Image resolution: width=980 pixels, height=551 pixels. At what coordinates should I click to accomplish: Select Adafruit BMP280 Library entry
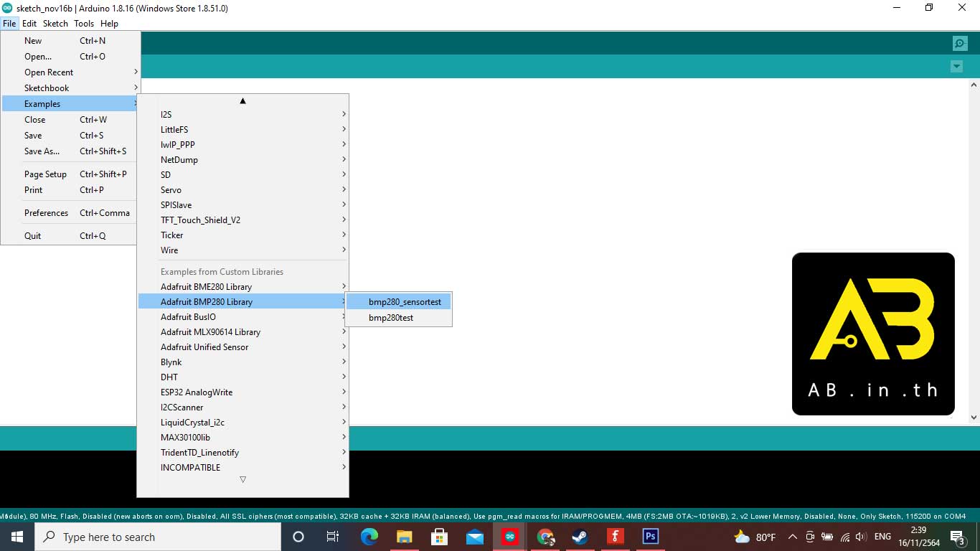click(242, 302)
